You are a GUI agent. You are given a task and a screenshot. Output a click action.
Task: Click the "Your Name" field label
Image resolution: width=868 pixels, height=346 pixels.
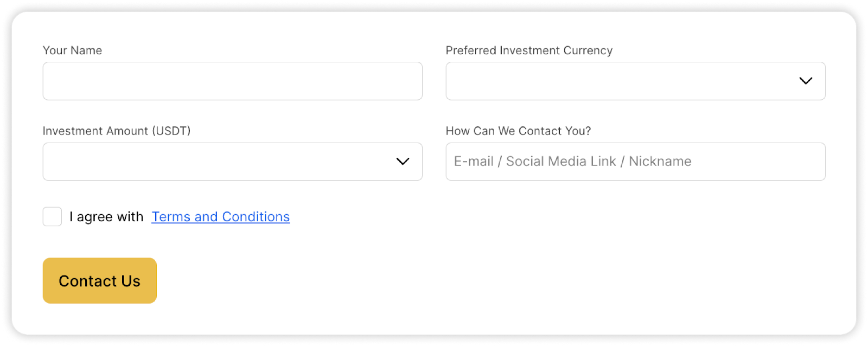(72, 50)
